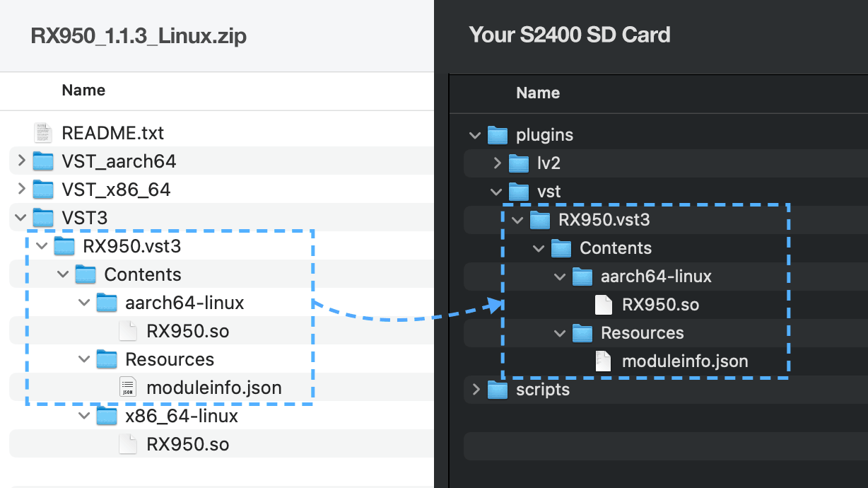Viewport: 868px width, 488px height.
Task: Expand the VST_aarch64 folder
Action: pos(20,161)
